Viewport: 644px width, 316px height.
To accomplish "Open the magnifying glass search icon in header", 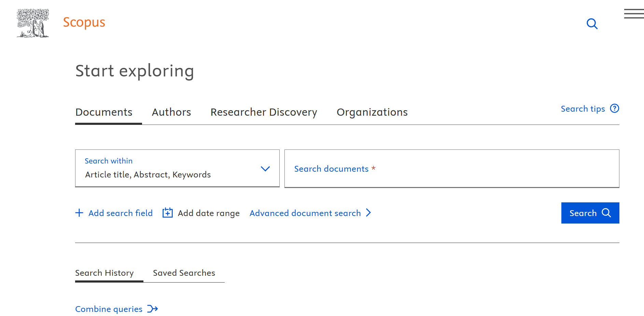I will point(592,24).
